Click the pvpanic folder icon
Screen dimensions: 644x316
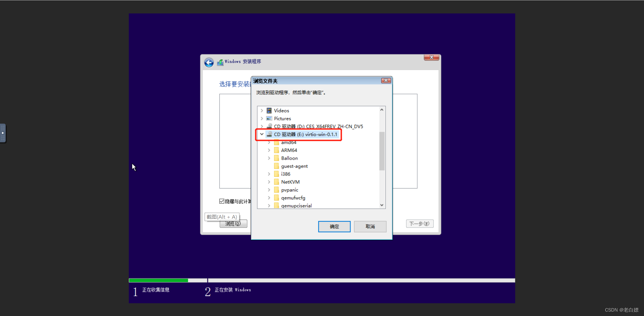(276, 190)
